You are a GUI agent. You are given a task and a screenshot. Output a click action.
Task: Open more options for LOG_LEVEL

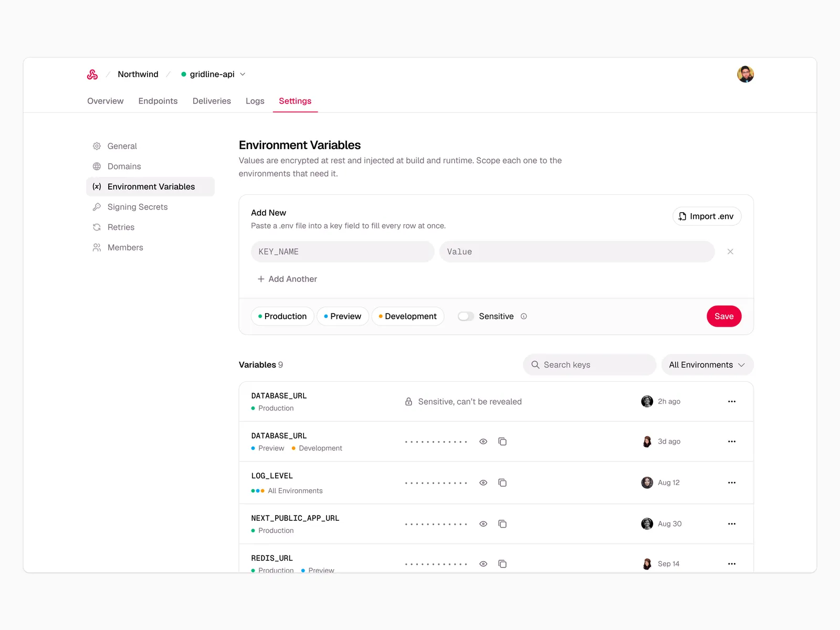pyautogui.click(x=732, y=483)
